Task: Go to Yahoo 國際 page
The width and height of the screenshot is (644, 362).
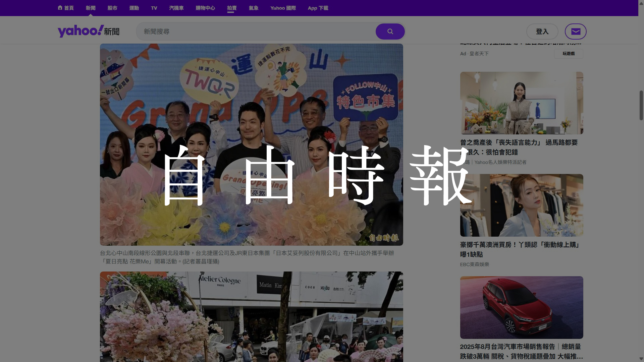Action: pyautogui.click(x=283, y=8)
